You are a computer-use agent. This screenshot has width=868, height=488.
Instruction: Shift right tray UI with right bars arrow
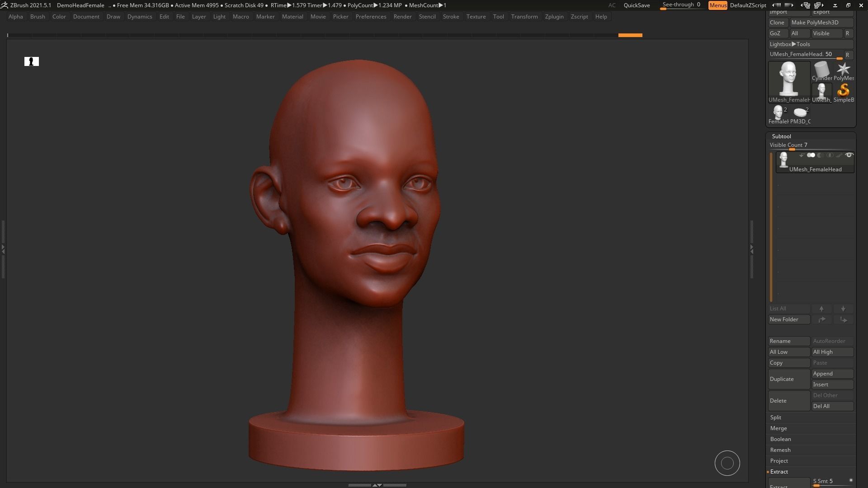coord(789,5)
